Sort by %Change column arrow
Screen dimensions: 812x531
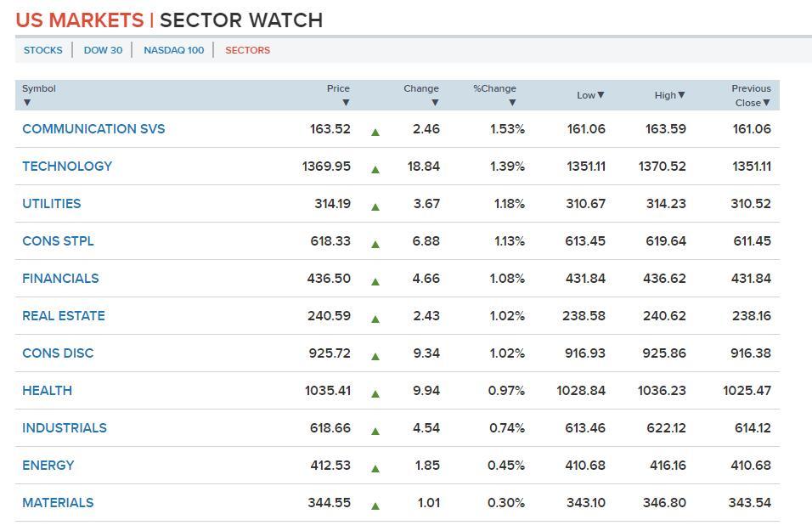512,103
